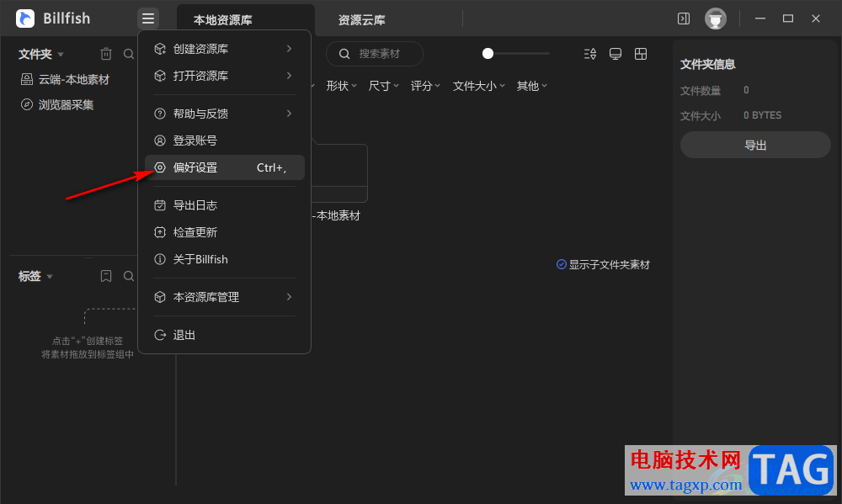Image resolution: width=842 pixels, height=504 pixels.
Task: Open the -本地素材 folder thumbnail
Action: [x=339, y=172]
